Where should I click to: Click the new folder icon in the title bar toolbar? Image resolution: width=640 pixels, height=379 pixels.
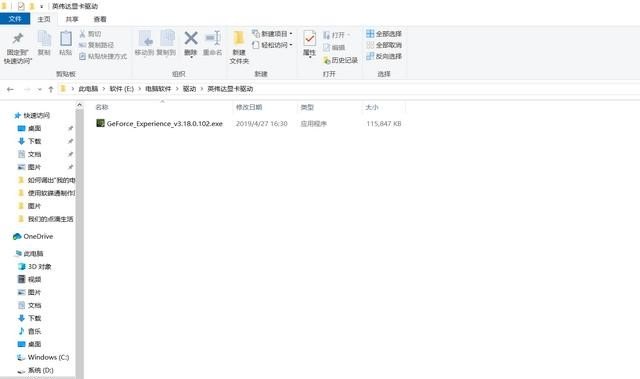pos(31,6)
